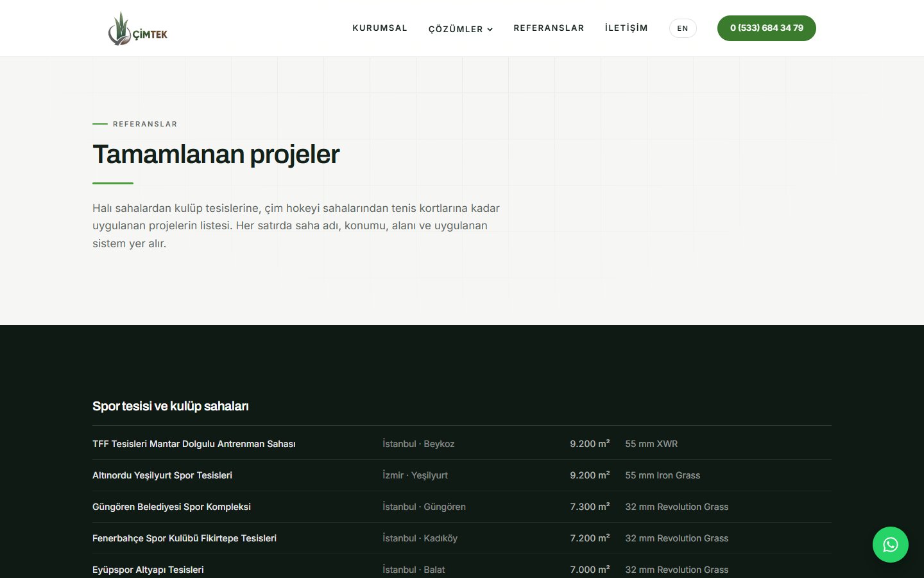Open the Kurumsal menu item
924x578 pixels.
point(380,28)
